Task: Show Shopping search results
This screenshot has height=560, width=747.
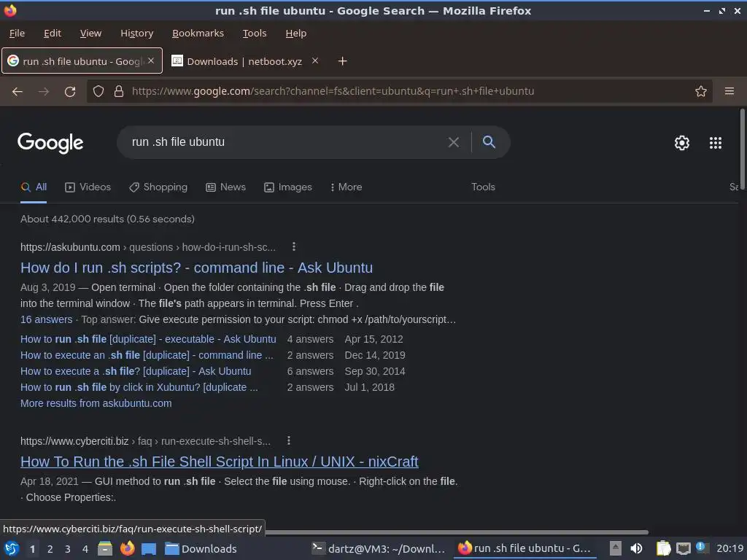Action: (x=158, y=187)
